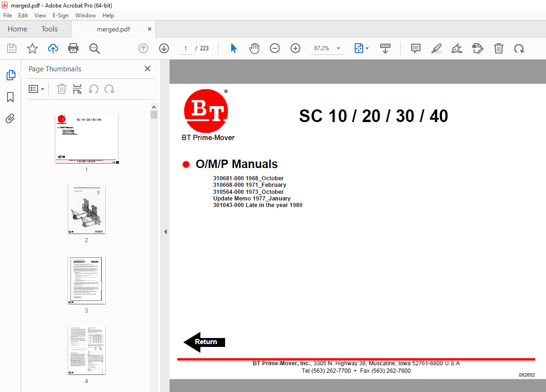Print the document using the printer icon
Viewport: 546px width, 392px height.
click(73, 48)
